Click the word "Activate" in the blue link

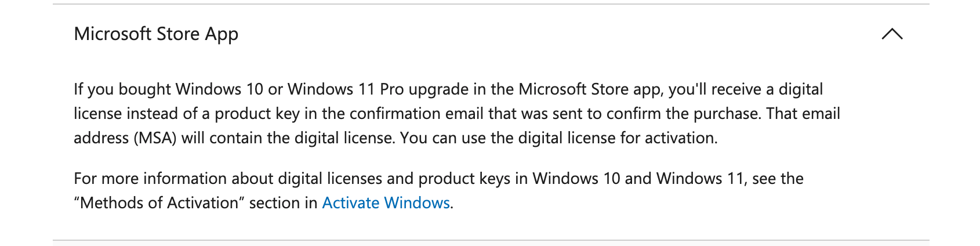click(x=351, y=203)
